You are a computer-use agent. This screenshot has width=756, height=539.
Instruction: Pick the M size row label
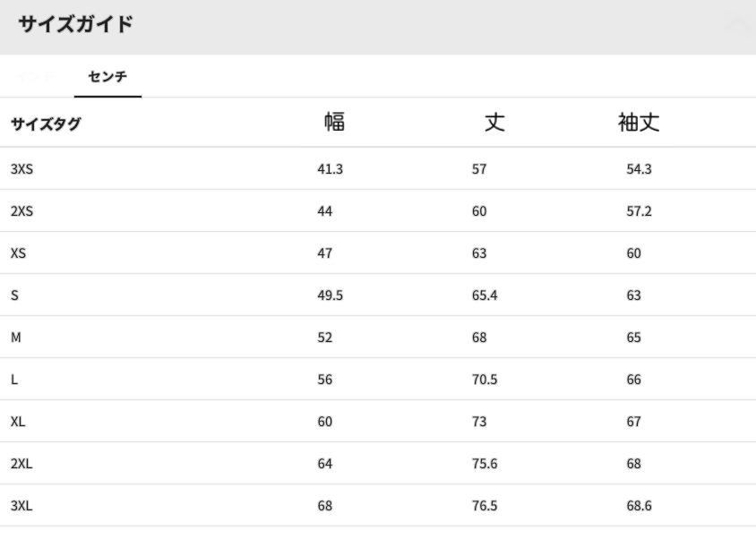[x=15, y=338]
